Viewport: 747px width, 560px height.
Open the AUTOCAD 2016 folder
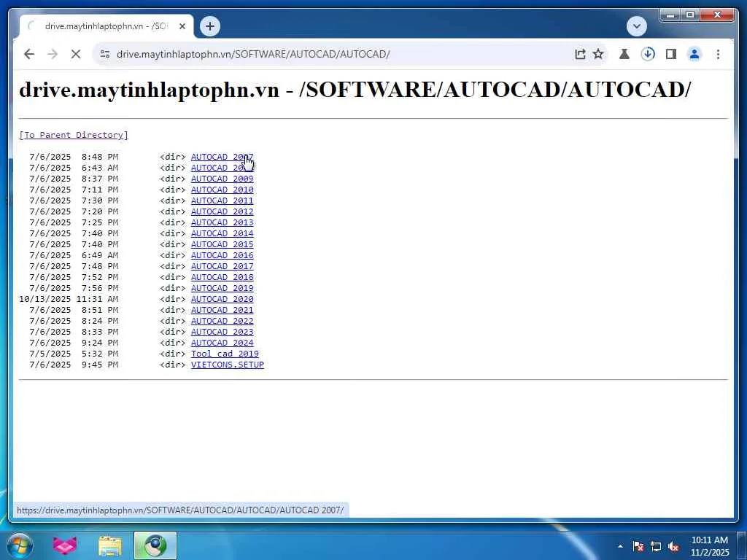pyautogui.click(x=222, y=255)
